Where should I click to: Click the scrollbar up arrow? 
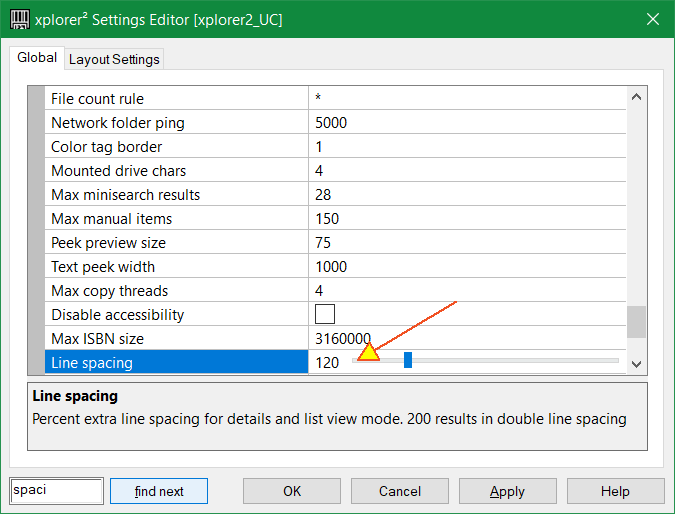[x=636, y=97]
